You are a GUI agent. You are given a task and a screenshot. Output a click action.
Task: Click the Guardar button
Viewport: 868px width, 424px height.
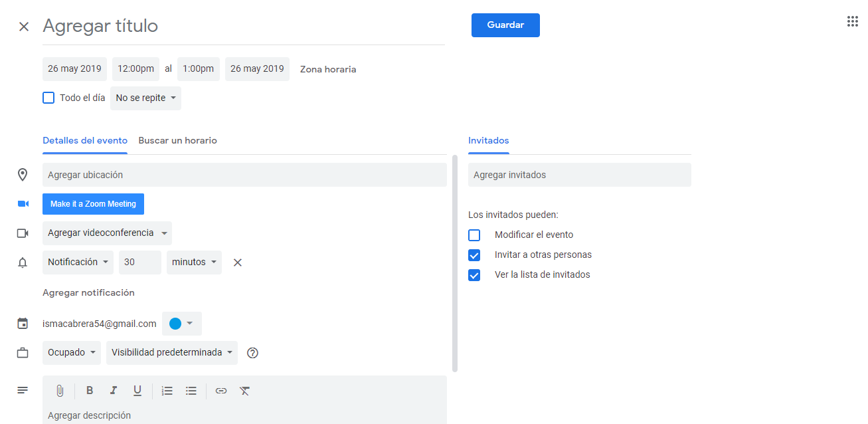coord(505,25)
